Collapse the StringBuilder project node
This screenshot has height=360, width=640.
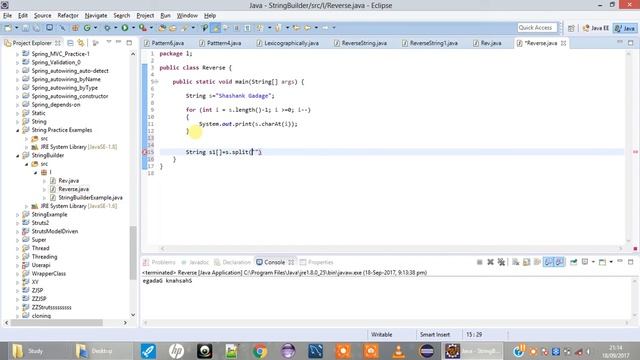18,156
